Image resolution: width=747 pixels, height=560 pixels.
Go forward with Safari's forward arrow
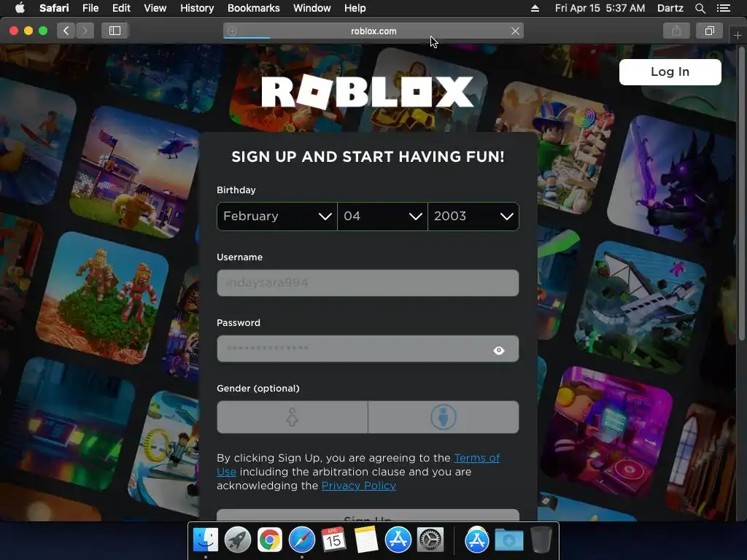[x=85, y=31]
